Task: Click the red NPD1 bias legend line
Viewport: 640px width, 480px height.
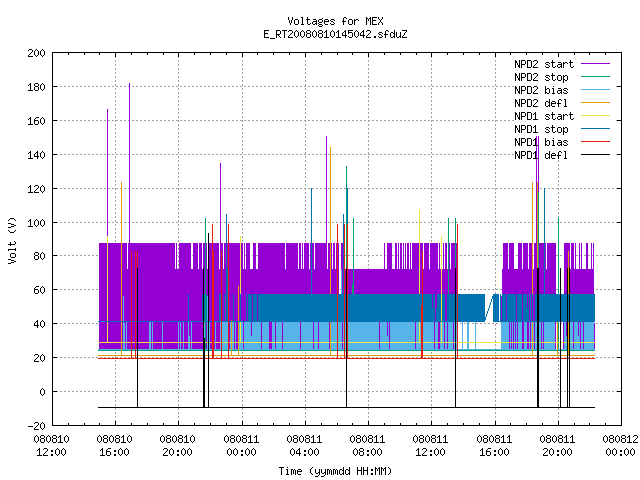Action: (596, 142)
